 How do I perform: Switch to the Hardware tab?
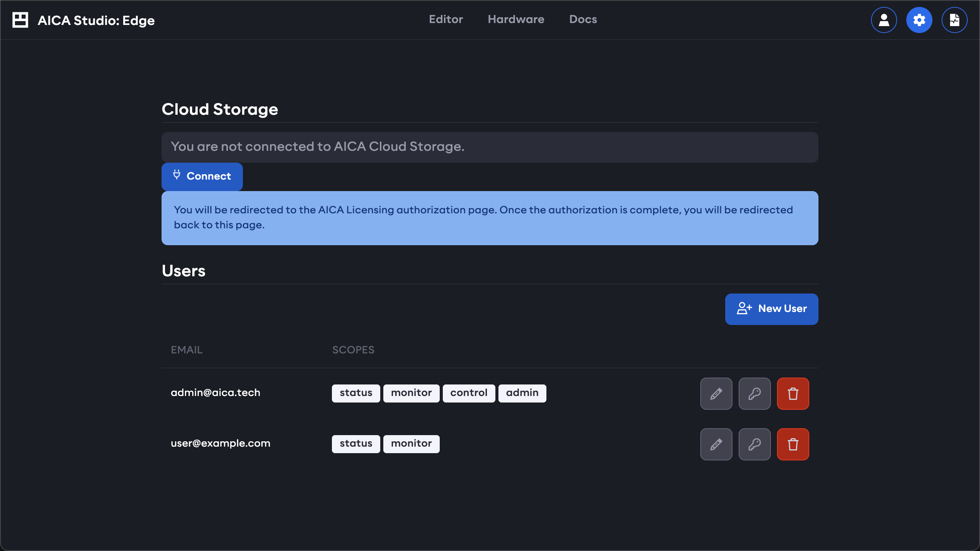coord(516,20)
